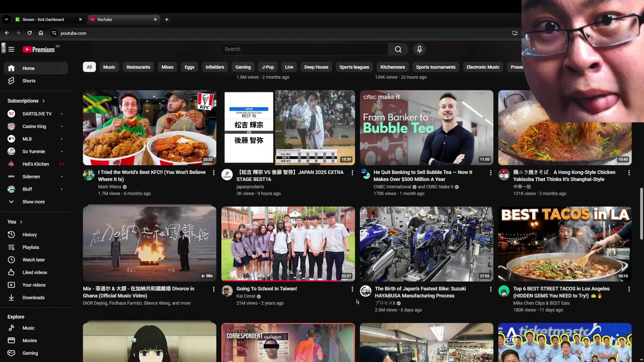The image size is (644, 362).
Task: Close the YouTube tab
Action: (x=155, y=20)
